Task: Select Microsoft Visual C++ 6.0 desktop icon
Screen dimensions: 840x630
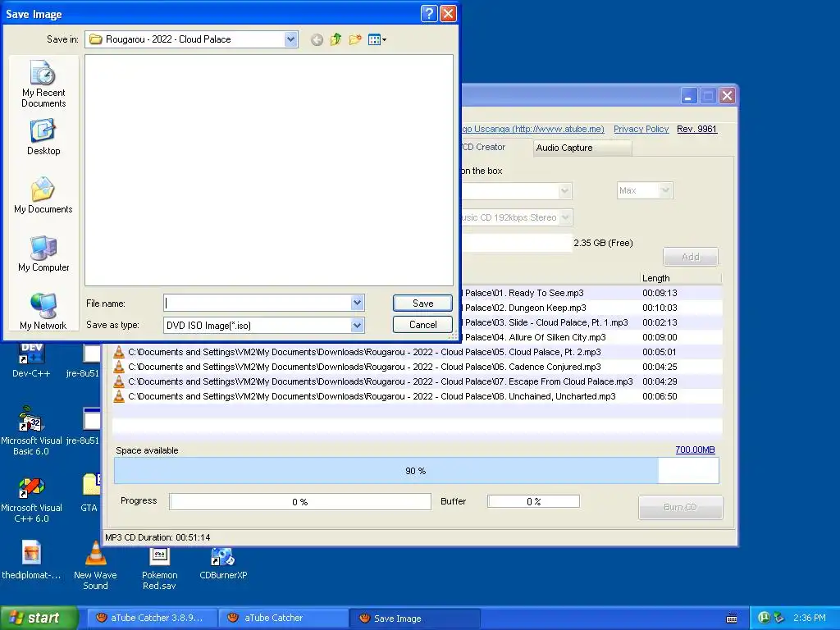Action: 31,500
